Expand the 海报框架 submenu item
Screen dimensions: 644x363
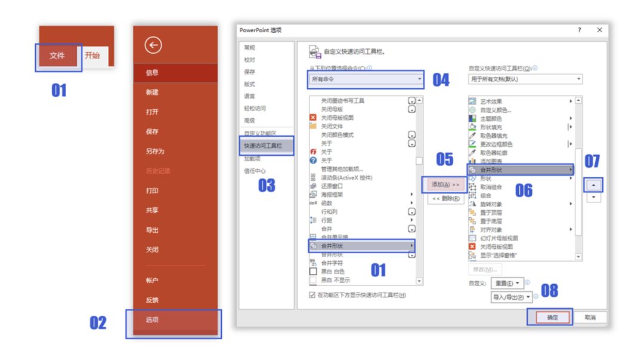point(411,195)
